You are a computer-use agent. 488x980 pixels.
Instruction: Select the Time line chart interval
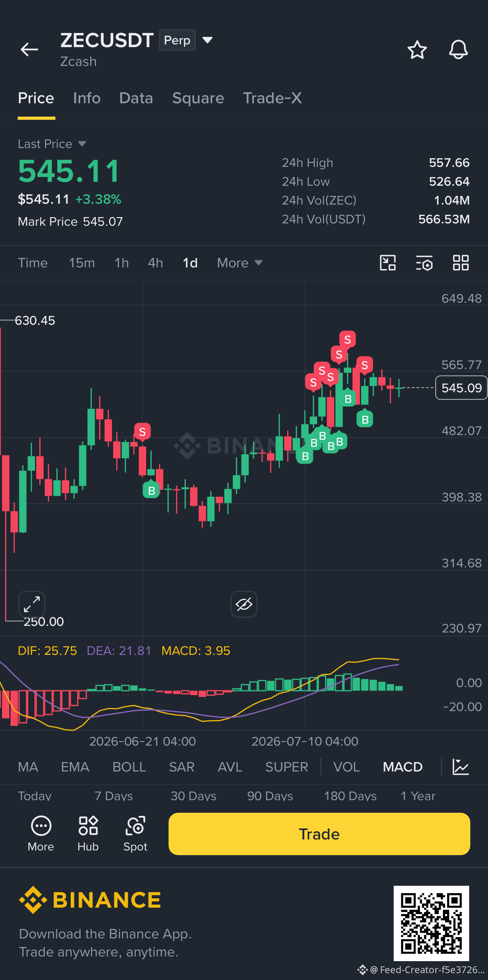(x=33, y=263)
